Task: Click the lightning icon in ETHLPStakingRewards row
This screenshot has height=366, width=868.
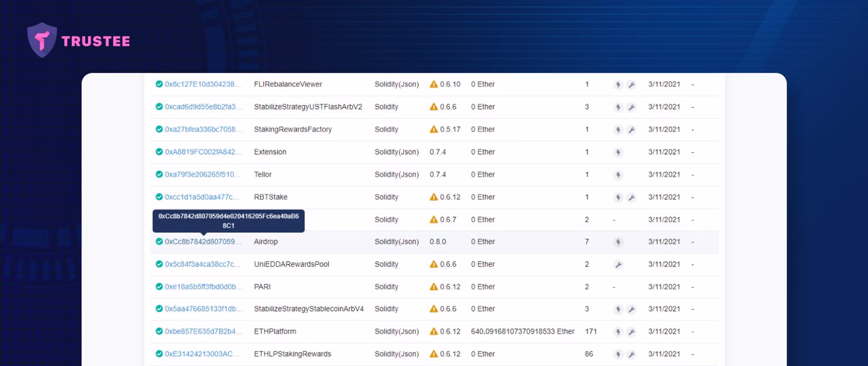Action: 618,354
